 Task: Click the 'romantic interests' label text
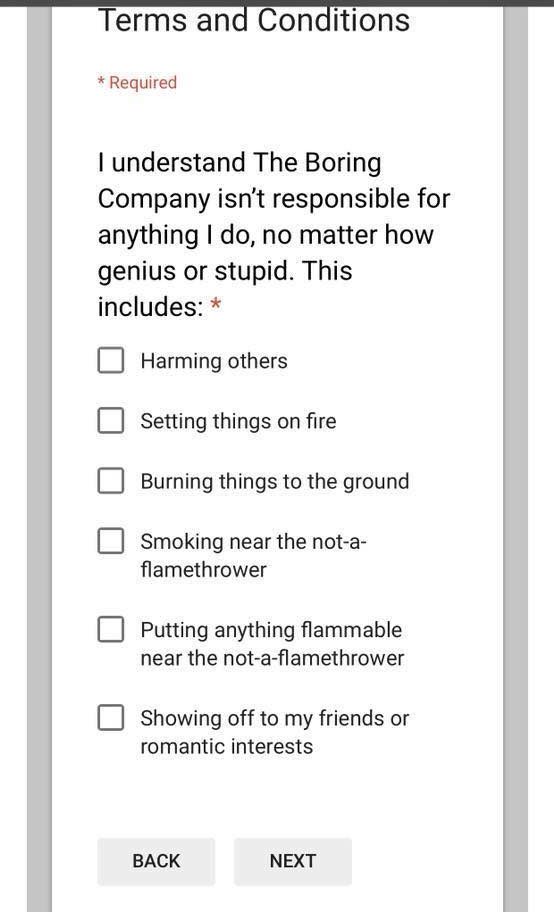tap(227, 746)
